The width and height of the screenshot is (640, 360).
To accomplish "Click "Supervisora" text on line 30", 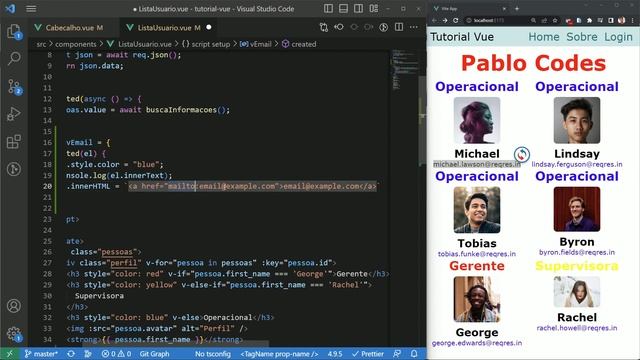I will [x=99, y=296].
